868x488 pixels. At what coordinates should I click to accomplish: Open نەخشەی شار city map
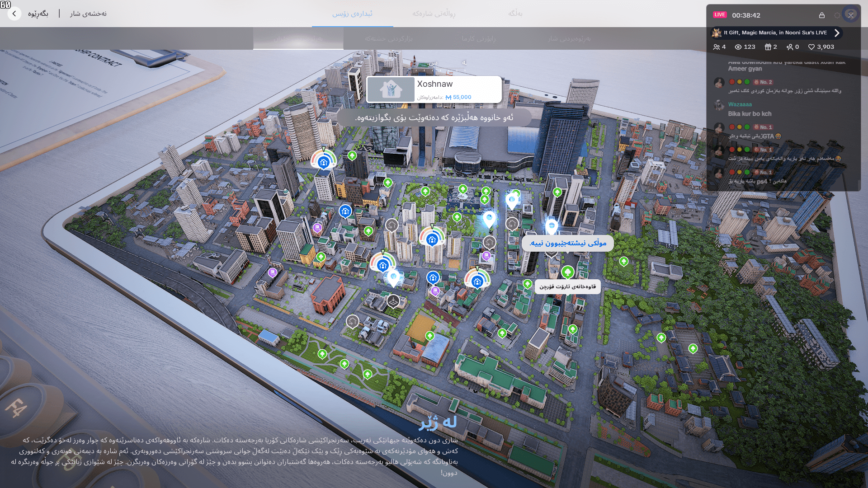pyautogui.click(x=88, y=14)
